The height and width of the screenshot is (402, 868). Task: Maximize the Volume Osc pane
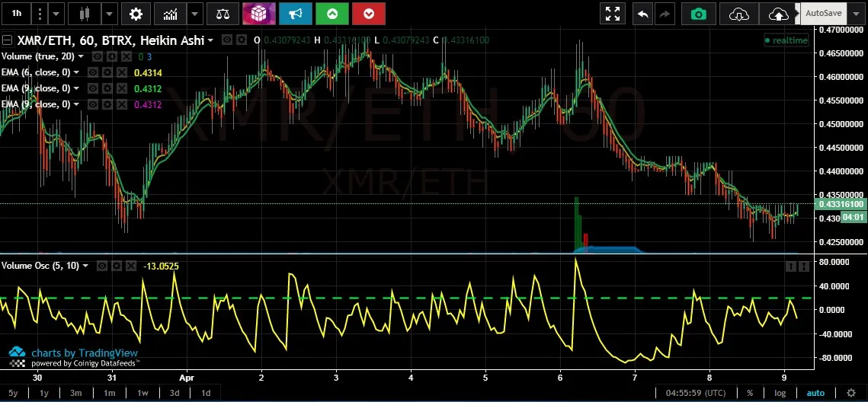tap(804, 266)
